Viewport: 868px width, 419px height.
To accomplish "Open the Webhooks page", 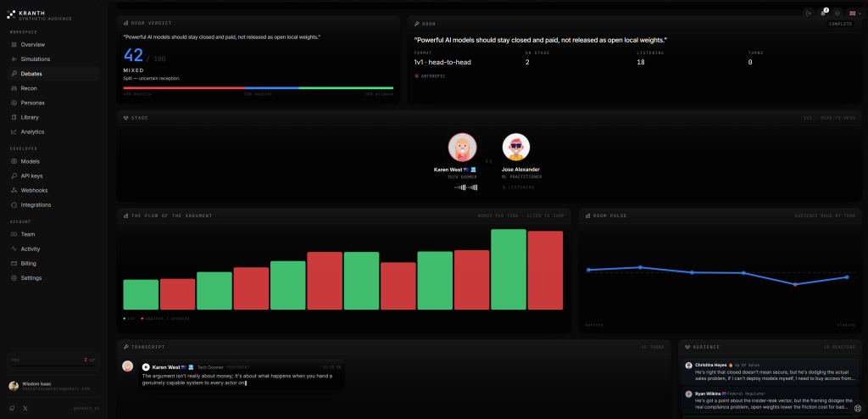I will [x=53, y=190].
